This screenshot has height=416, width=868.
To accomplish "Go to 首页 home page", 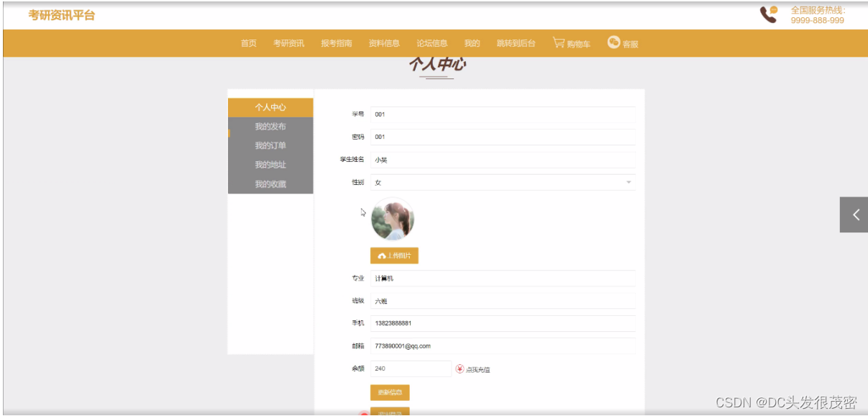I will (x=249, y=43).
